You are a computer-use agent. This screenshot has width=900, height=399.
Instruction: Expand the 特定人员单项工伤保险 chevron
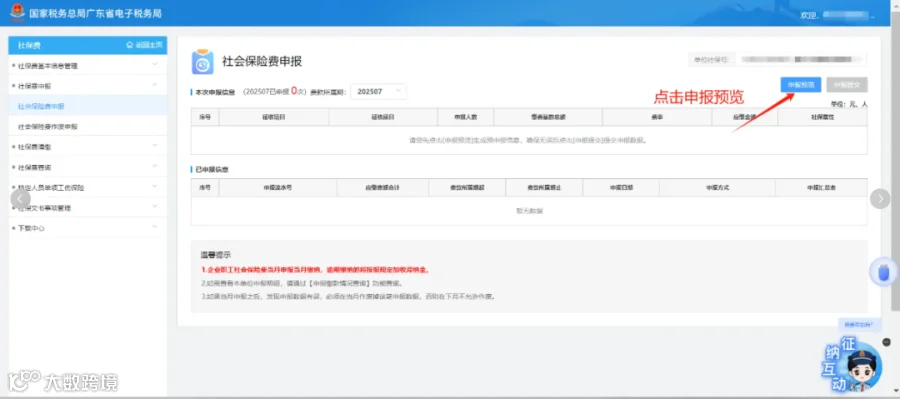(x=154, y=187)
